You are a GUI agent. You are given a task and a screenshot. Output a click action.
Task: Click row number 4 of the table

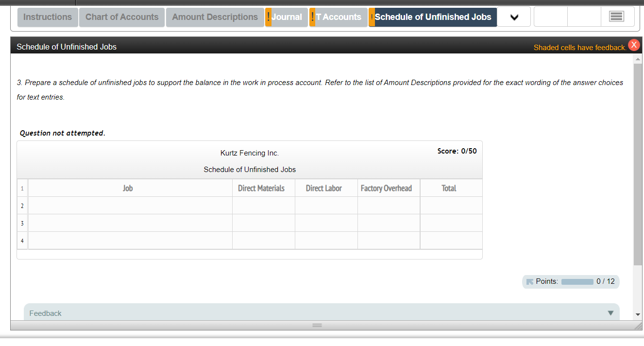coord(22,241)
